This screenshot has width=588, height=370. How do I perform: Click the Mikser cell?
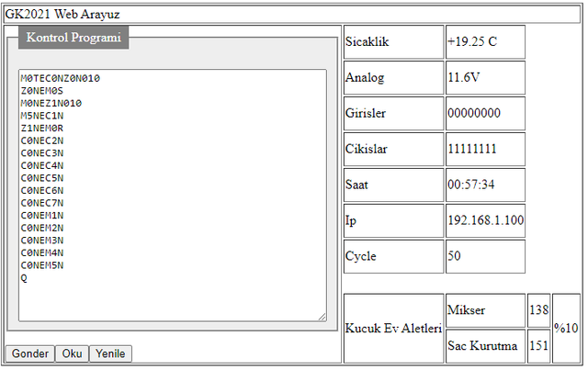coord(485,310)
